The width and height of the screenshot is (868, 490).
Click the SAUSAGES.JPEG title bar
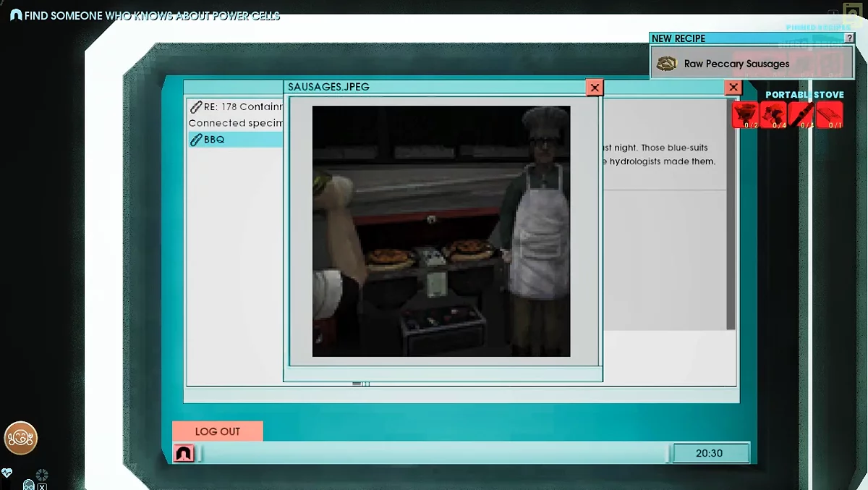point(434,87)
